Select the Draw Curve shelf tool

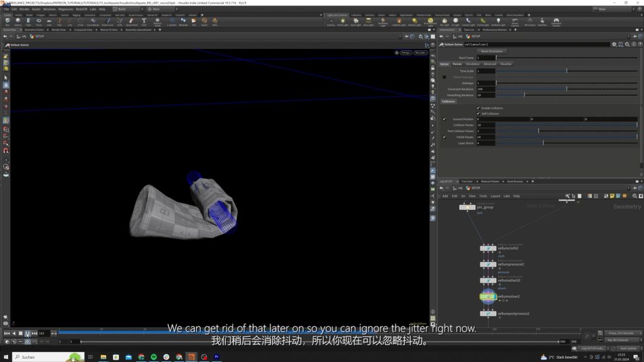pyautogui.click(x=107, y=21)
